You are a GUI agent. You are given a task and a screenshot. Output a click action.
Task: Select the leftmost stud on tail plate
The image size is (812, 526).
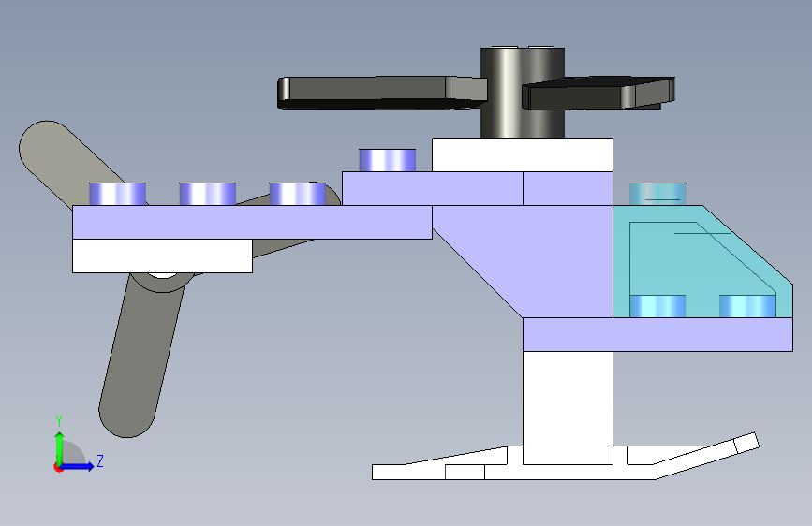click(x=118, y=194)
